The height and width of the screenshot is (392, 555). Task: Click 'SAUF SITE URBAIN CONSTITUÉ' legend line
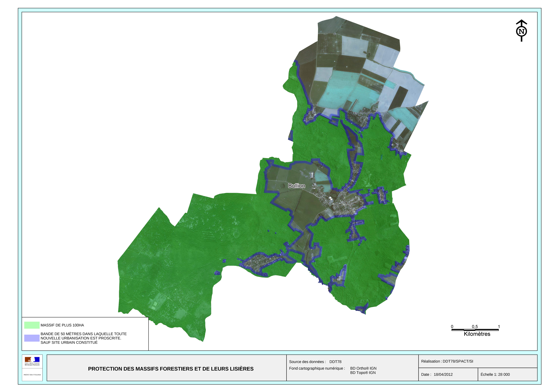(x=69, y=343)
